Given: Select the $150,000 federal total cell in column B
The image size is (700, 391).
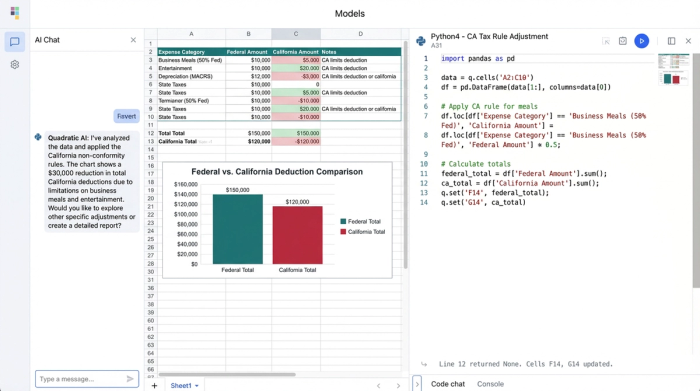Looking at the screenshot, I should click(x=248, y=133).
